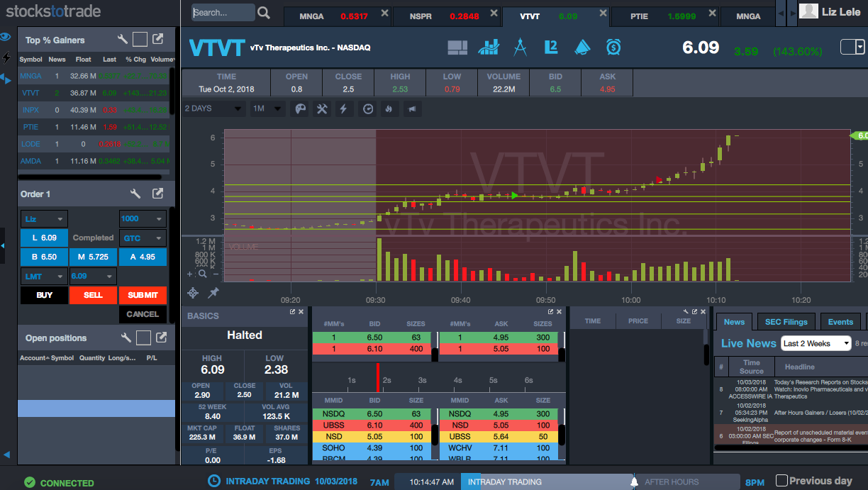This screenshot has height=490, width=868.
Task: Click the M 5.725 mid price button
Action: pos(93,257)
